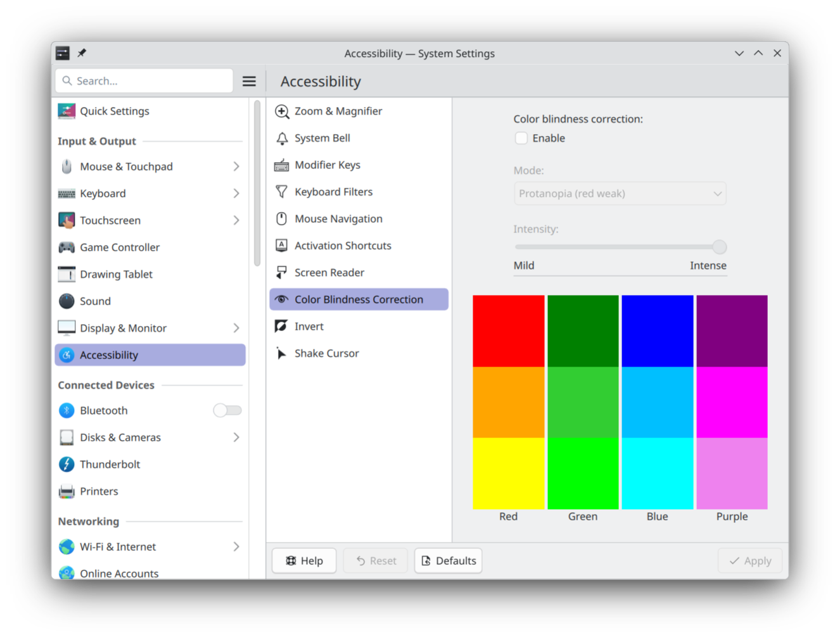Open the Invert settings icon
840x640 pixels.
click(282, 327)
